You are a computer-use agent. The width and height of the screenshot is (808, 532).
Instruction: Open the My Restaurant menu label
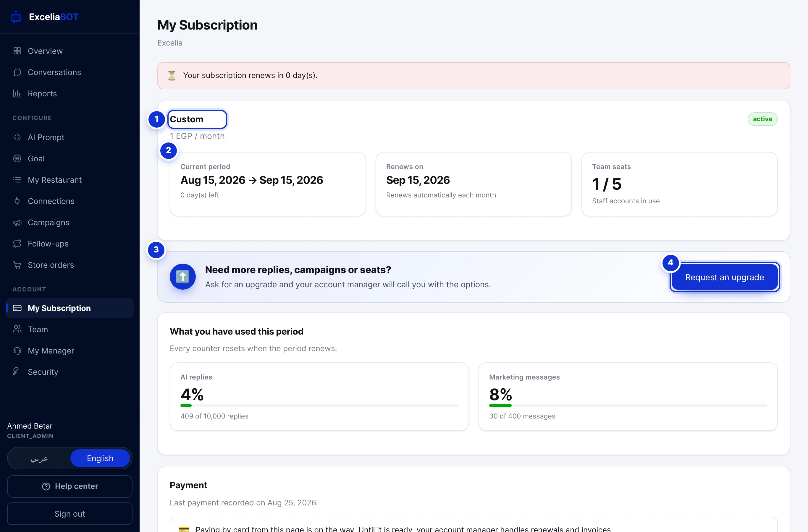[x=55, y=180]
